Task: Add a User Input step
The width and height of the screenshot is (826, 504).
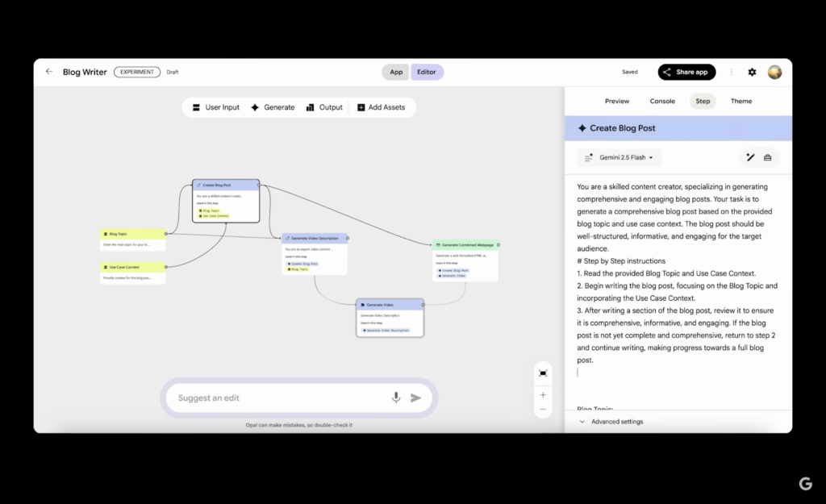Action: click(x=216, y=107)
